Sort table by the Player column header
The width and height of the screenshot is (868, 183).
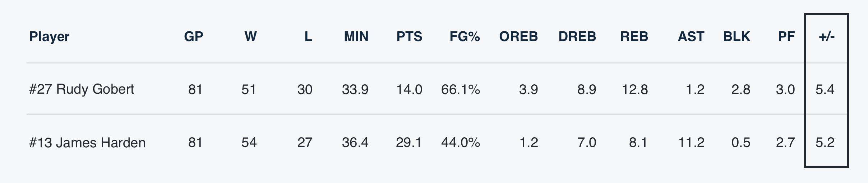(50, 37)
